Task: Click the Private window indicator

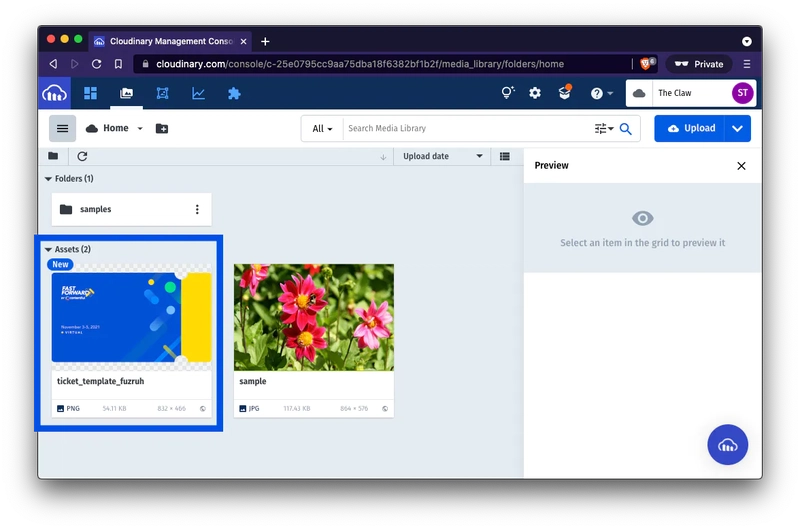Action: point(699,64)
